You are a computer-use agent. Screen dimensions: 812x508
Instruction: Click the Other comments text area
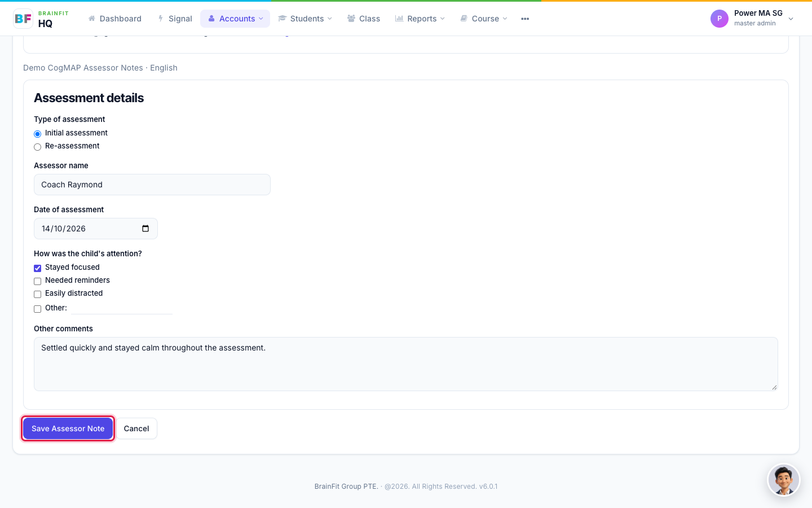pos(406,364)
